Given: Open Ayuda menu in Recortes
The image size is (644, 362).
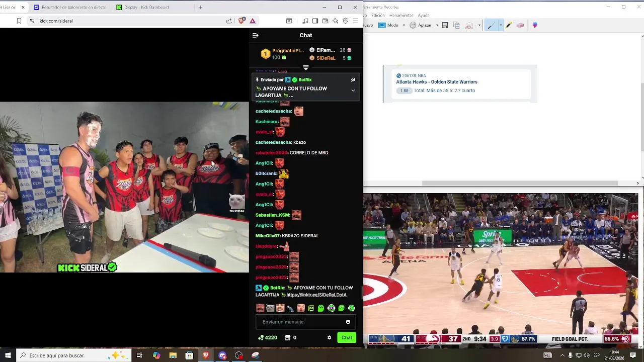Looking at the screenshot, I should pyautogui.click(x=424, y=15).
